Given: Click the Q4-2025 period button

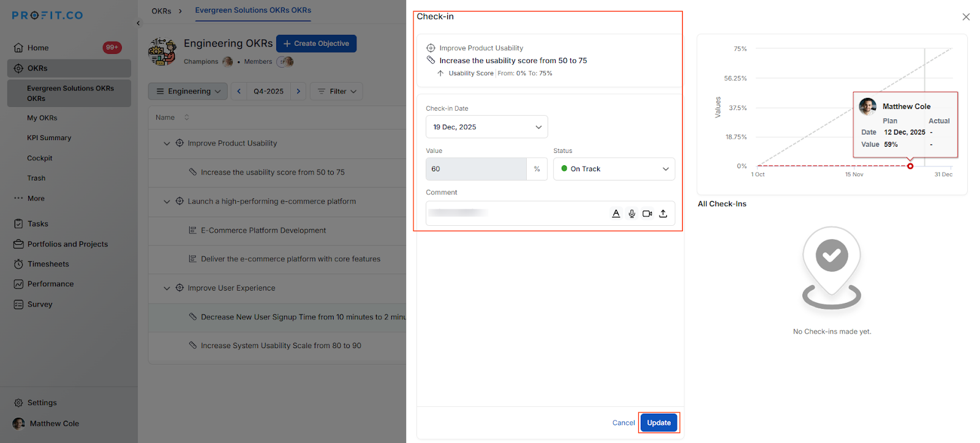Looking at the screenshot, I should [269, 91].
